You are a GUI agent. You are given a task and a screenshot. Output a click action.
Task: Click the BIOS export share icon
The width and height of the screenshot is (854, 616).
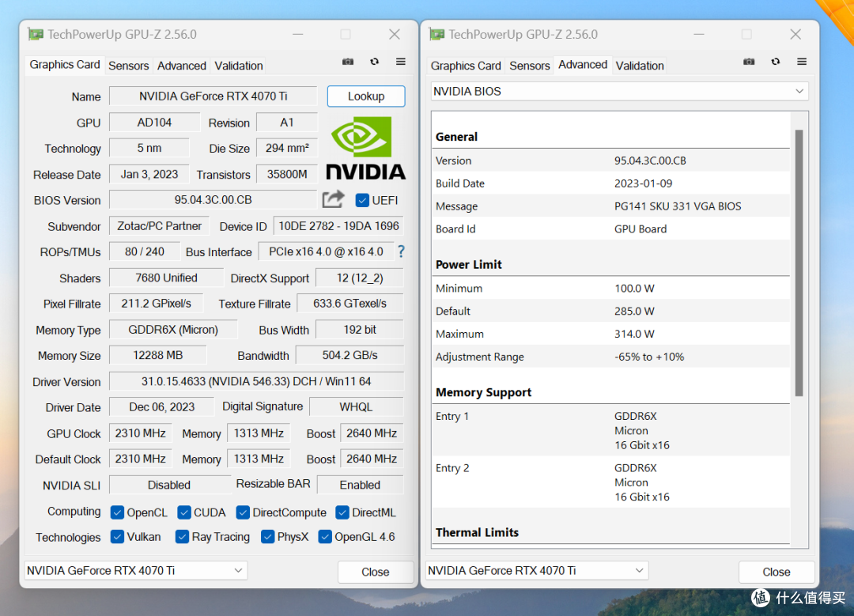pyautogui.click(x=334, y=199)
